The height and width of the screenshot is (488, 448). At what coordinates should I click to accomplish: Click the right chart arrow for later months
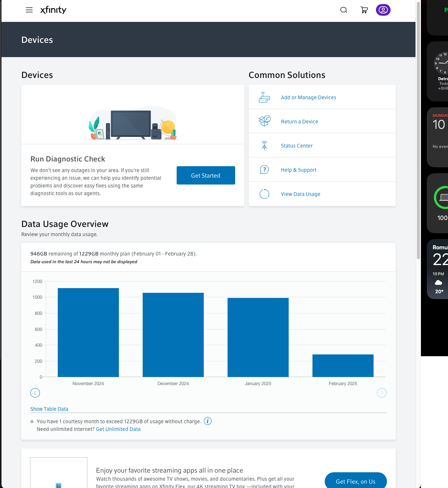382,393
